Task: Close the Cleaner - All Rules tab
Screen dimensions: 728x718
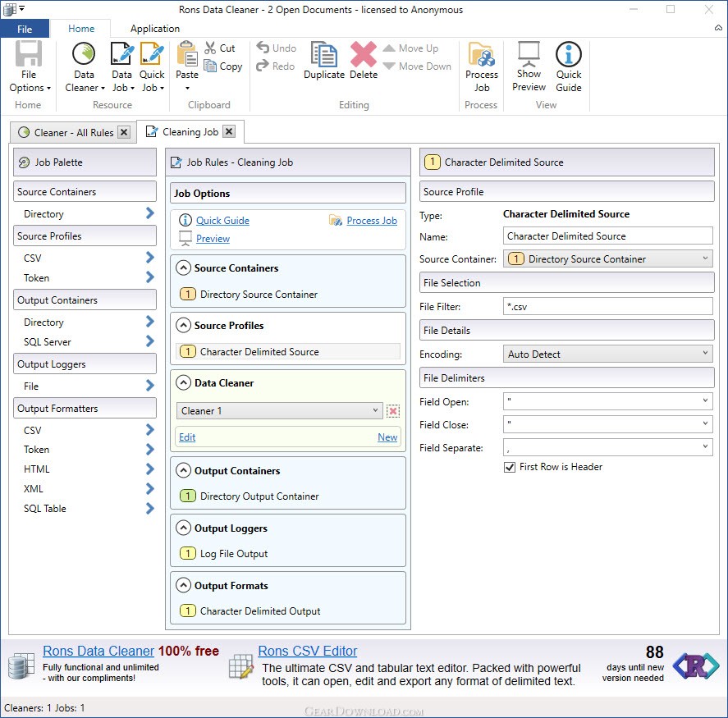Action: click(x=124, y=133)
